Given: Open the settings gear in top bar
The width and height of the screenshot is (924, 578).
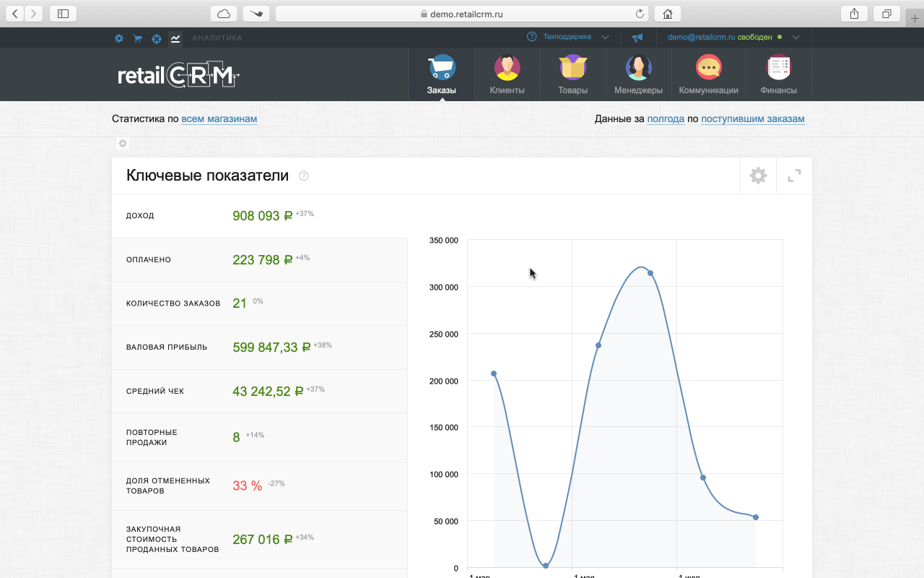Looking at the screenshot, I should 119,38.
